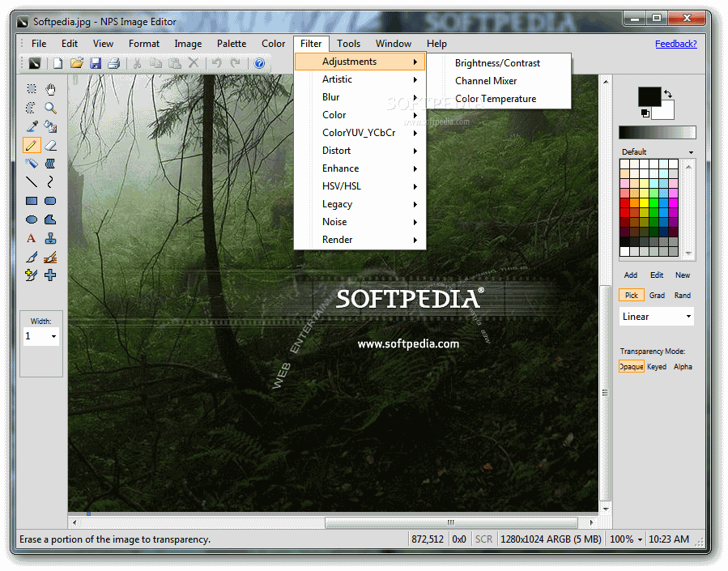The image size is (728, 571).
Task: Enable Rand palette mode
Action: 683,296
